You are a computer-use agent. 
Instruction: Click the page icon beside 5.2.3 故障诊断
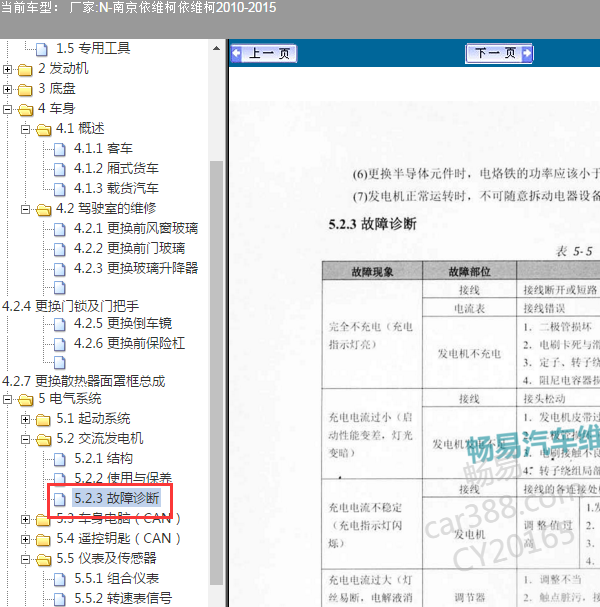pyautogui.click(x=60, y=500)
